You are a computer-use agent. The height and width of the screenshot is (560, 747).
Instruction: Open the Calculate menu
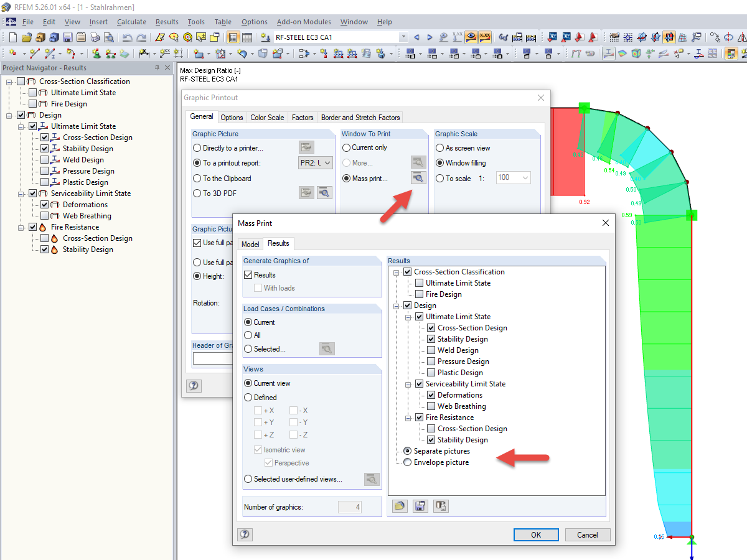131,22
